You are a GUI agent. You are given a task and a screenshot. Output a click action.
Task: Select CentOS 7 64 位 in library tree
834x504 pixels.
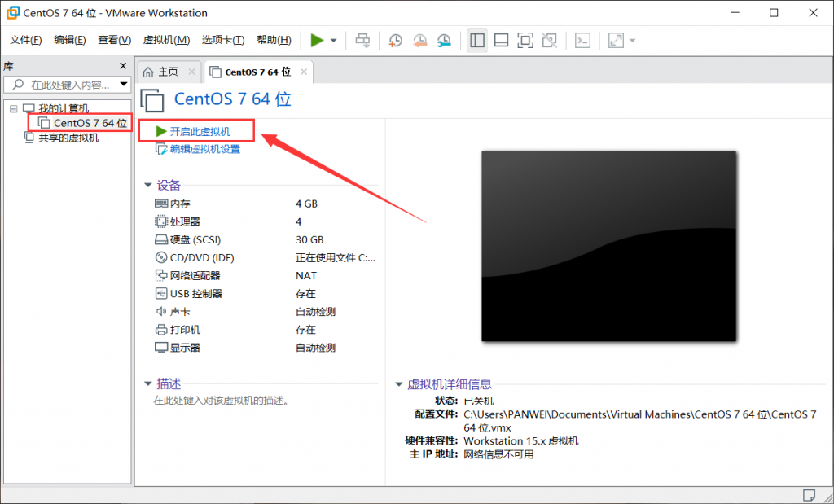[90, 123]
